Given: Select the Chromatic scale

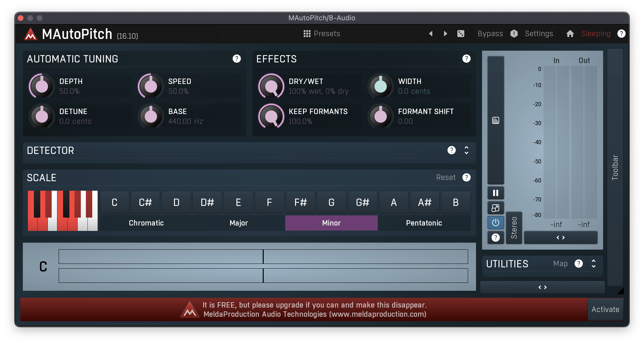Looking at the screenshot, I should (x=146, y=223).
